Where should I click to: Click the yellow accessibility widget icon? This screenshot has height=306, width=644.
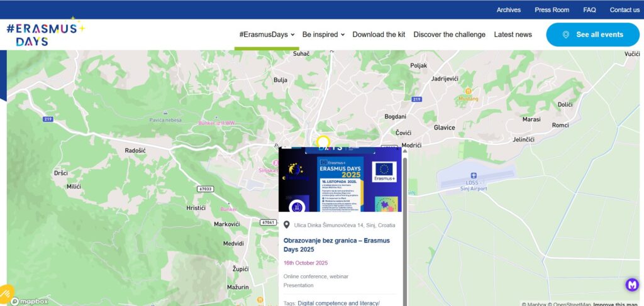(6, 293)
